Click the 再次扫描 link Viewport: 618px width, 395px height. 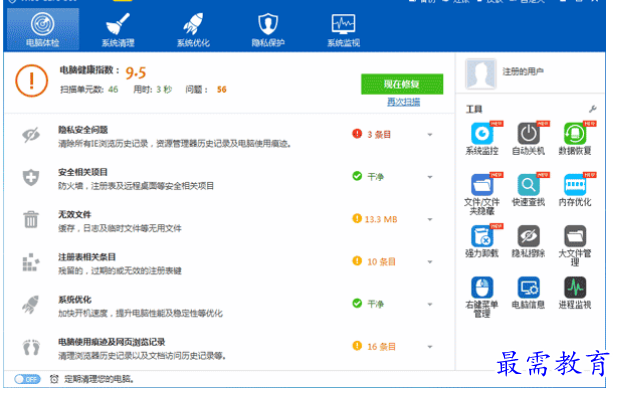point(403,102)
